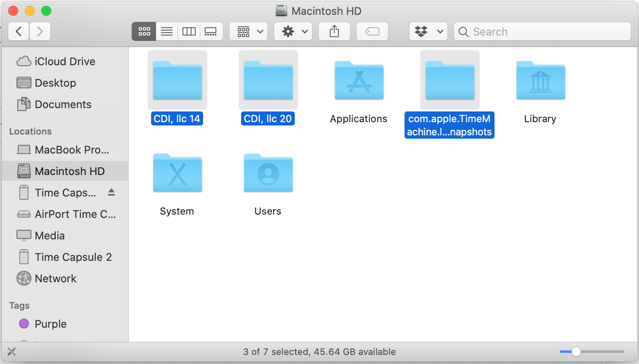639x364 pixels.
Task: Select Macintosh HD in the sidebar
Action: coord(65,171)
